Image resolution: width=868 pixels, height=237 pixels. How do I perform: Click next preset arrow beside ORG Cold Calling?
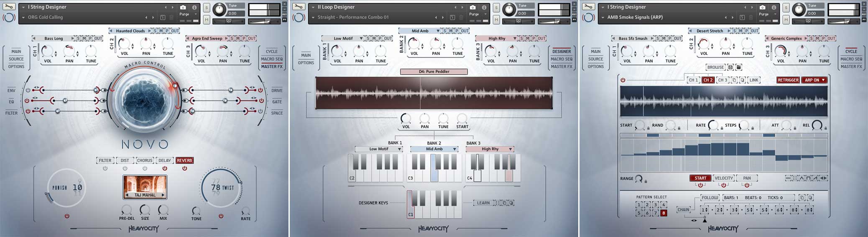(152, 17)
